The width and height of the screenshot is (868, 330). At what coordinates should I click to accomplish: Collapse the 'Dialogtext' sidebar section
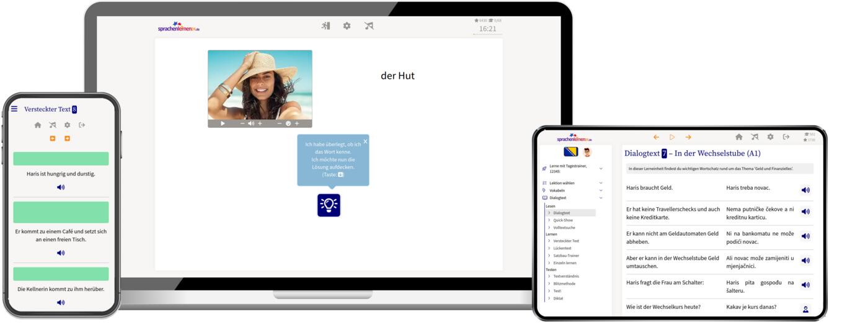pyautogui.click(x=600, y=198)
